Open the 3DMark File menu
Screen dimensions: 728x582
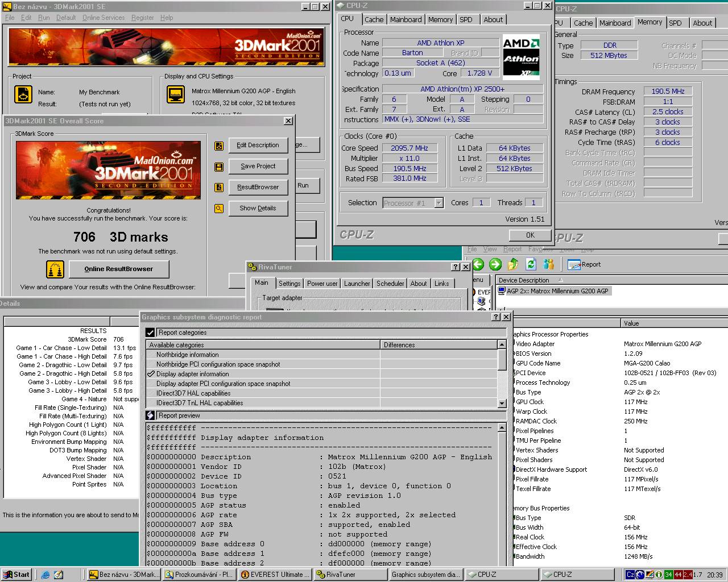(10, 18)
